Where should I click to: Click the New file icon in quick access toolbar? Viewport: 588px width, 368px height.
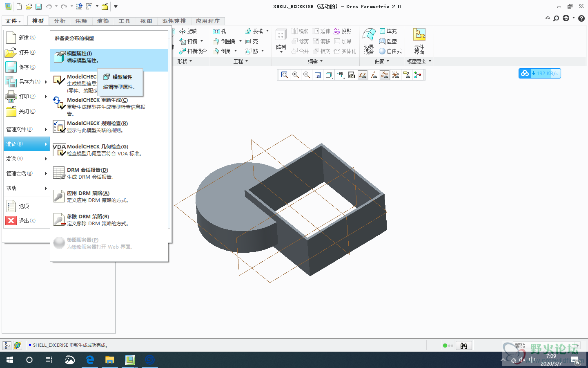click(x=19, y=7)
